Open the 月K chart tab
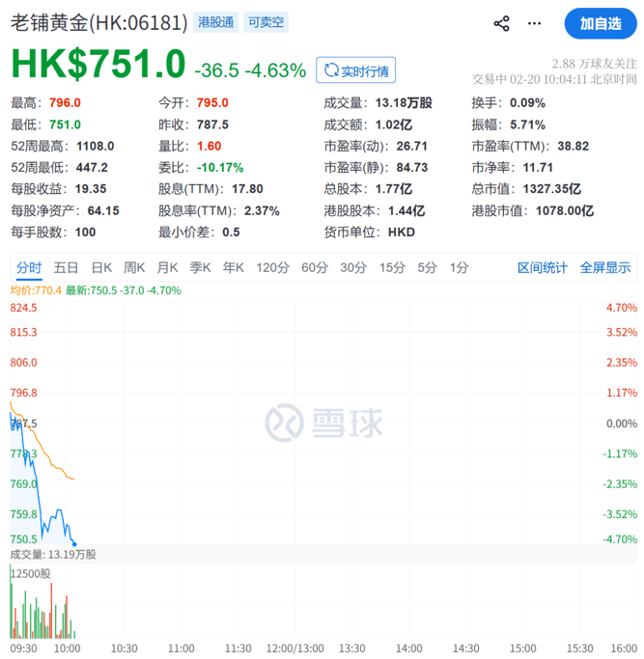The height and width of the screenshot is (659, 644). click(x=167, y=267)
